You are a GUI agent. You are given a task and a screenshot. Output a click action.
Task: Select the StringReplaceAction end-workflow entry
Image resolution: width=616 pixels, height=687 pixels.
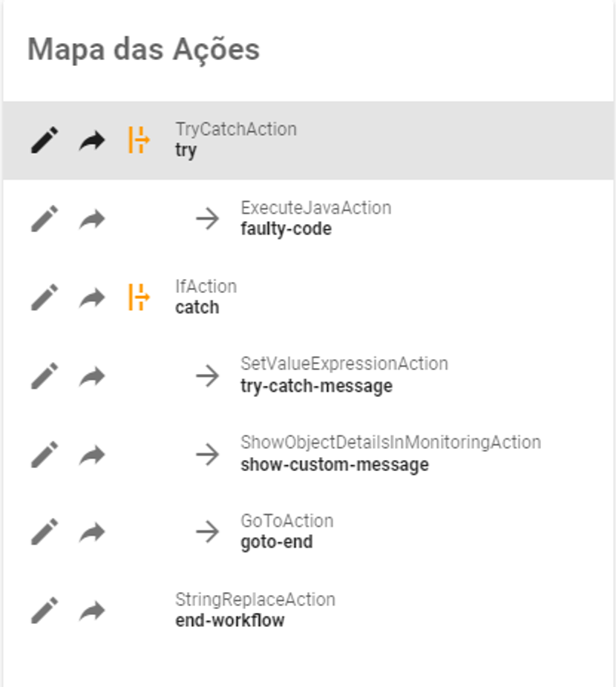[x=255, y=611]
